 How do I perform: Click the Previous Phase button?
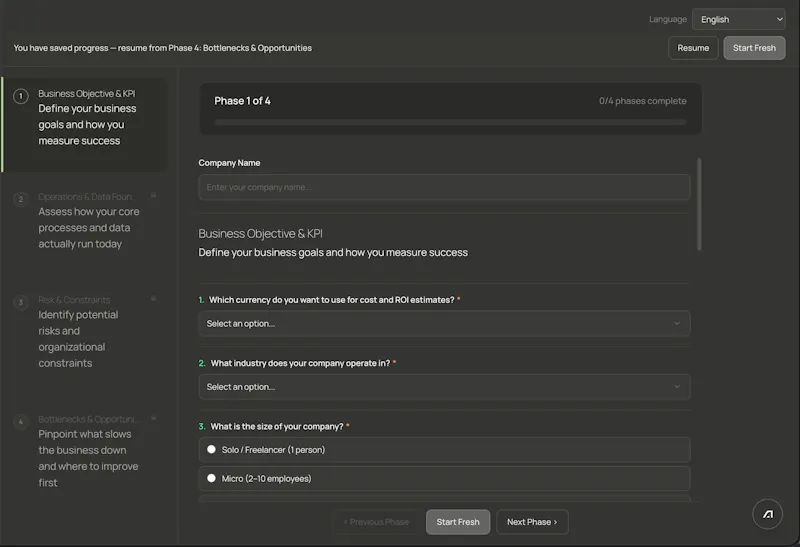[377, 522]
